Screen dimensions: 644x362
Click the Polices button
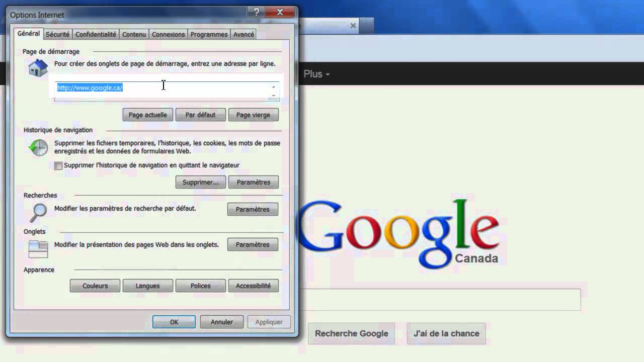(x=200, y=286)
